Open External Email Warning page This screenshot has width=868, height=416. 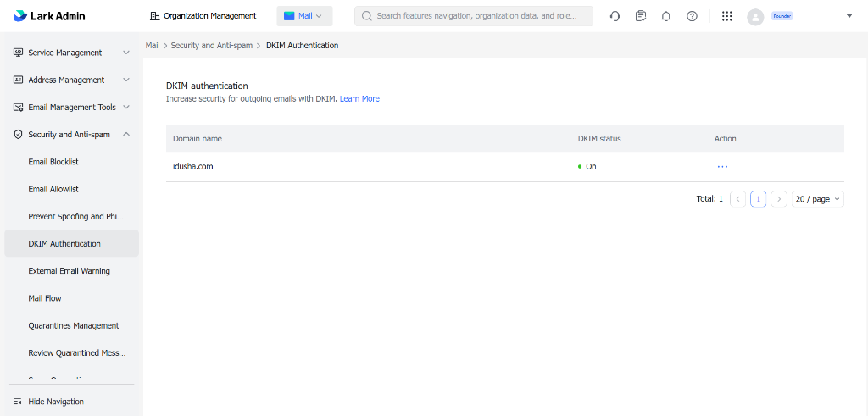coord(71,271)
